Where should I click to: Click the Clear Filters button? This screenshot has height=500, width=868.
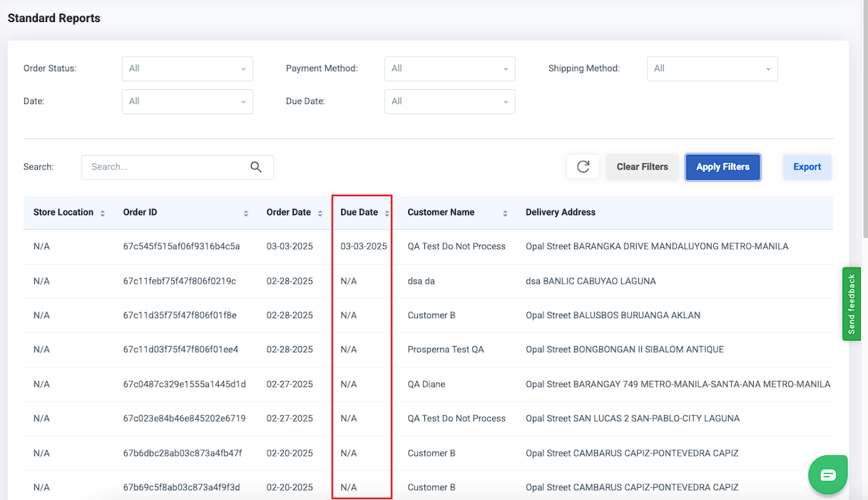pyautogui.click(x=643, y=167)
